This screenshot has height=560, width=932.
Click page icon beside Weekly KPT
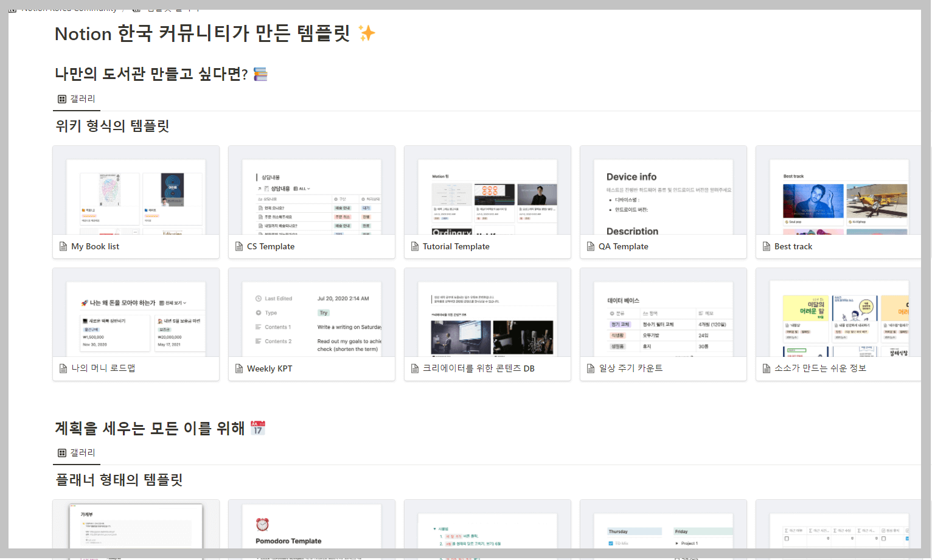tap(239, 368)
